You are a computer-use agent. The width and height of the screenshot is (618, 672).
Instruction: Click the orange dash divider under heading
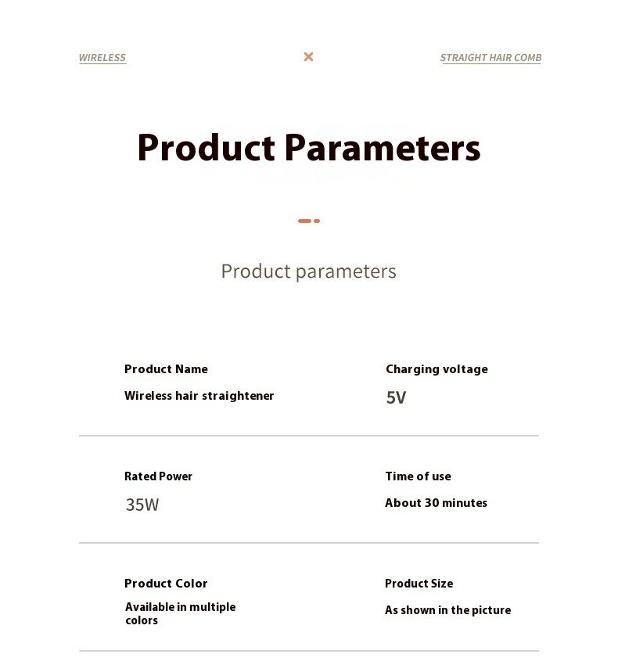[308, 221]
